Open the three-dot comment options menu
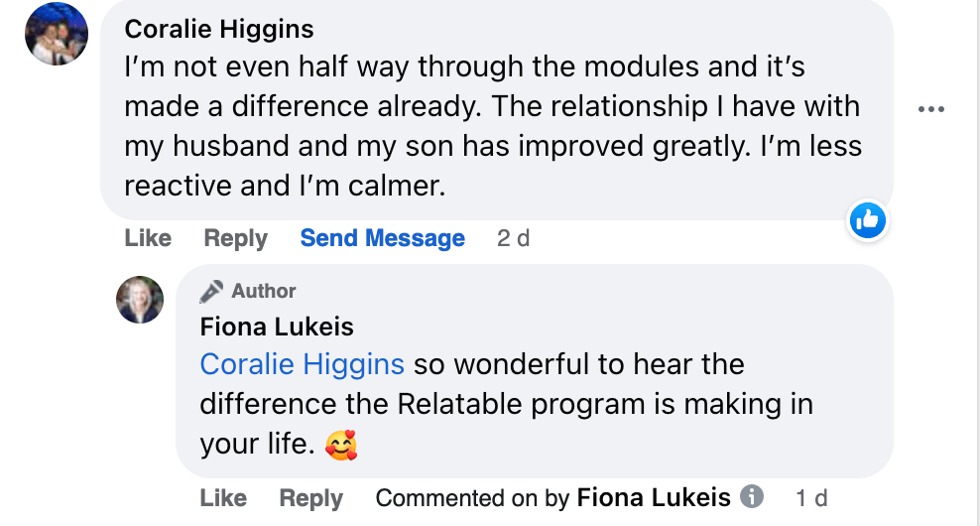The height and width of the screenshot is (526, 980). 930,109
